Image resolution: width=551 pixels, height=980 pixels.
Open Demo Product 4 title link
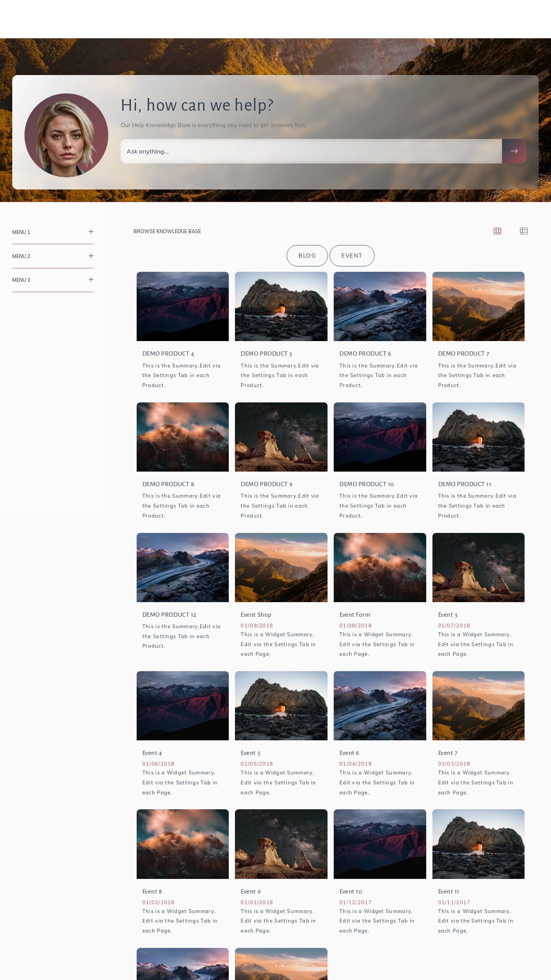168,354
